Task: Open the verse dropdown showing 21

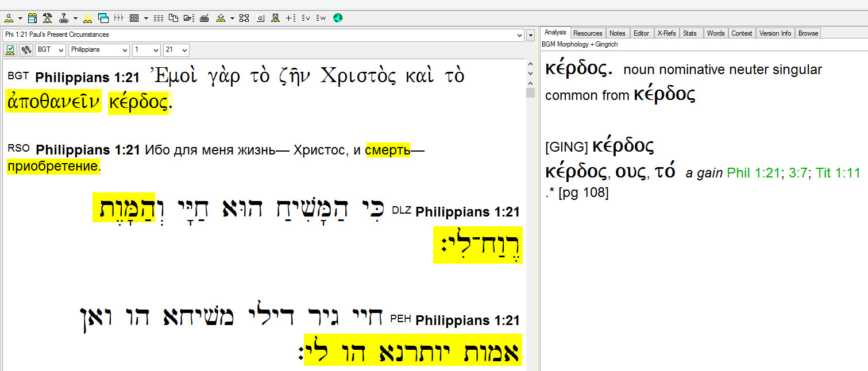Action: pos(176,50)
